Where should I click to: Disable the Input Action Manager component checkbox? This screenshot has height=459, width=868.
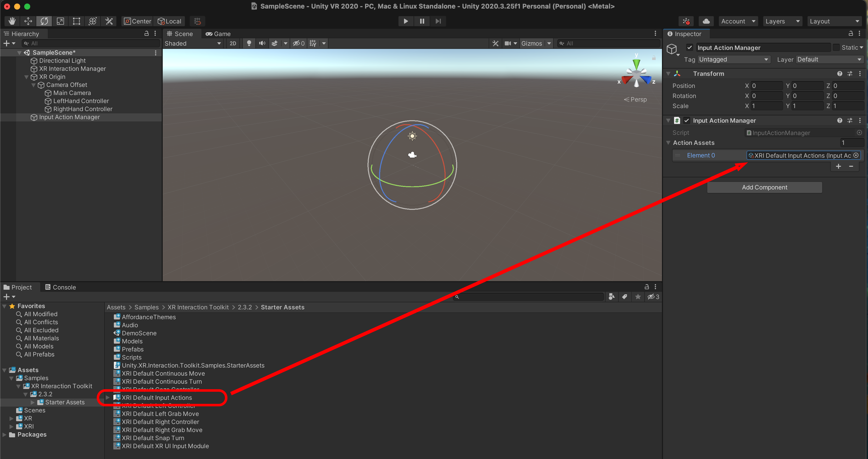tap(686, 120)
